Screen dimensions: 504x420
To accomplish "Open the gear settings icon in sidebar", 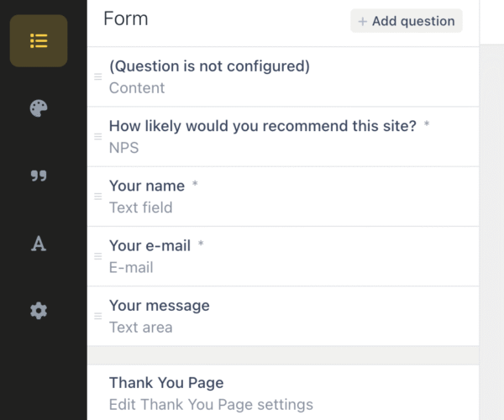I will (39, 311).
